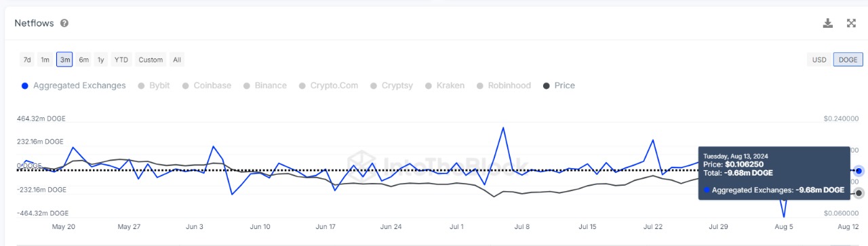Screen dimensions: 868x246
Task: Click the Jul 8 axis label
Action: pyautogui.click(x=522, y=227)
